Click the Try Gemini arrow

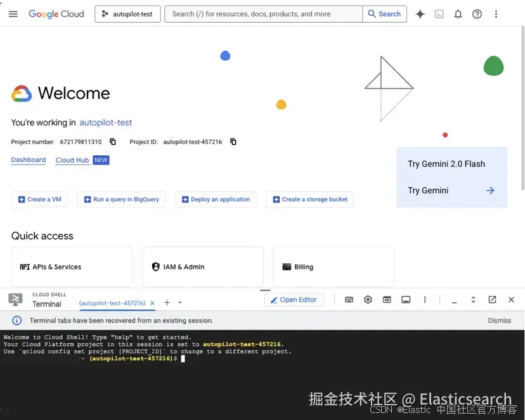click(x=490, y=191)
